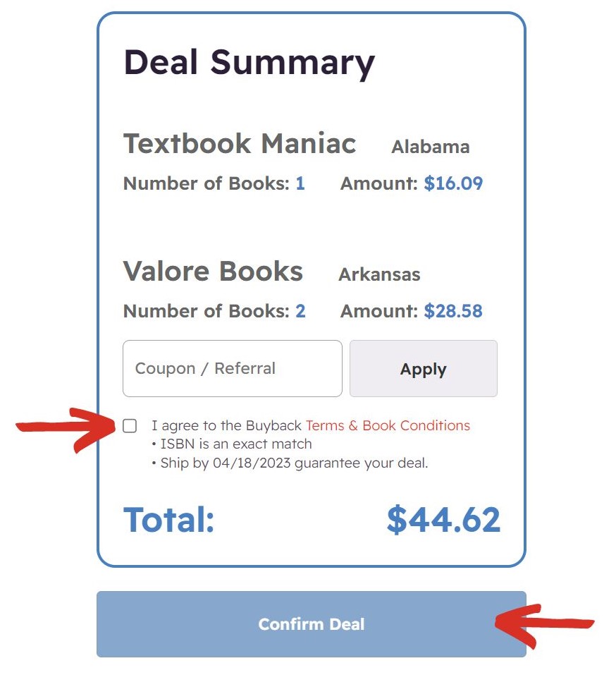Click the 'ISBN is an exact match' note
The image size is (616, 675).
(x=232, y=444)
